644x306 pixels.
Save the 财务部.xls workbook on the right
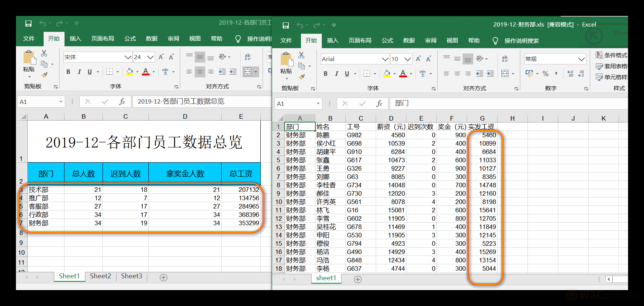coord(286,25)
